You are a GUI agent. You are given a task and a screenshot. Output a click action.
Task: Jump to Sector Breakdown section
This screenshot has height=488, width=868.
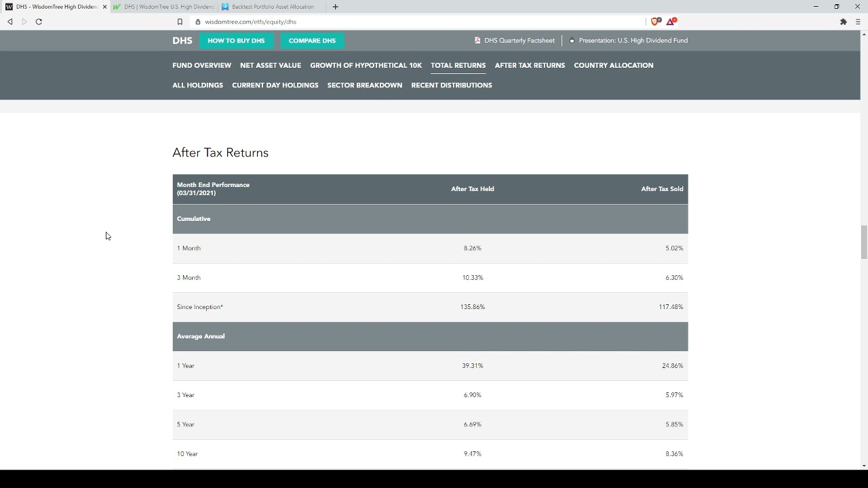tap(365, 85)
